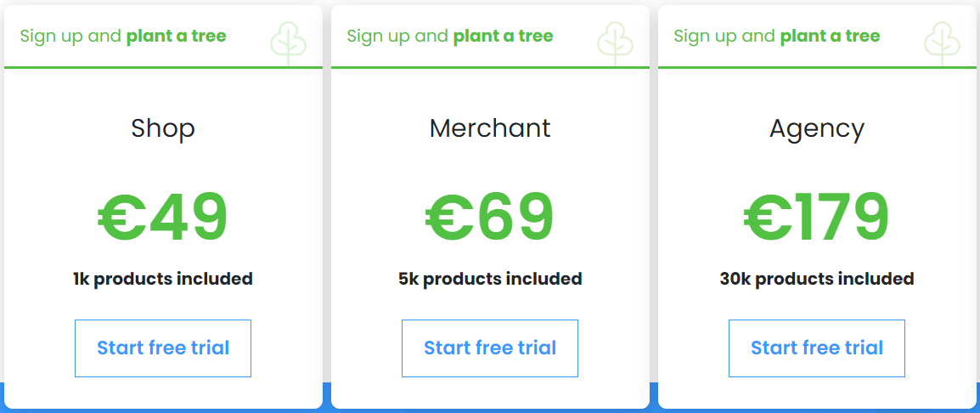Screen dimensions: 980x413
Task: Click 'Sign up and' text on Shop banner
Action: click(x=70, y=37)
